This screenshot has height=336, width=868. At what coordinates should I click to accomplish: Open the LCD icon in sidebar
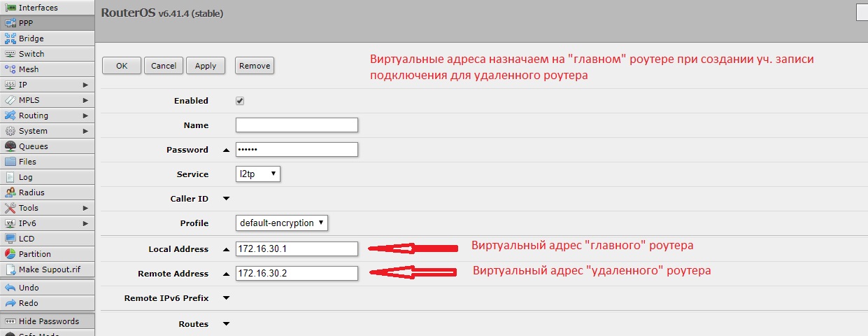(10, 239)
